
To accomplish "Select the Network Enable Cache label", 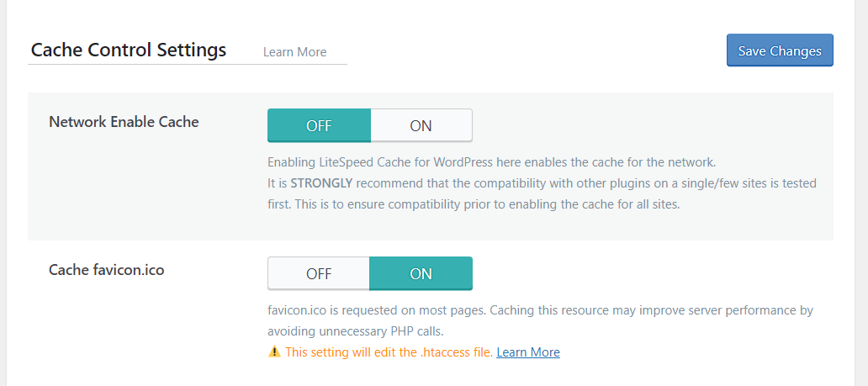I will click(x=124, y=122).
